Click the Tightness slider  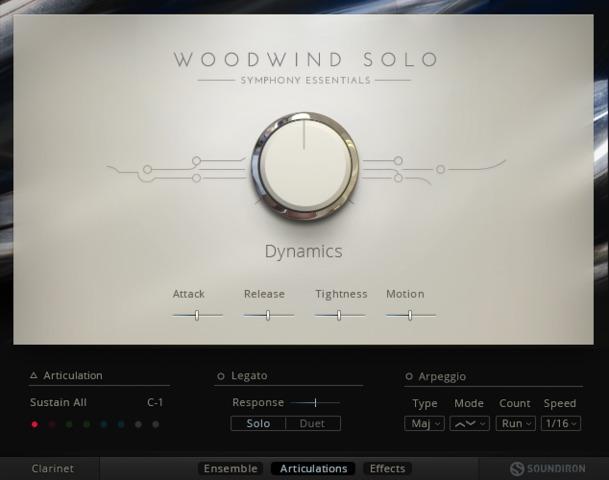(339, 315)
